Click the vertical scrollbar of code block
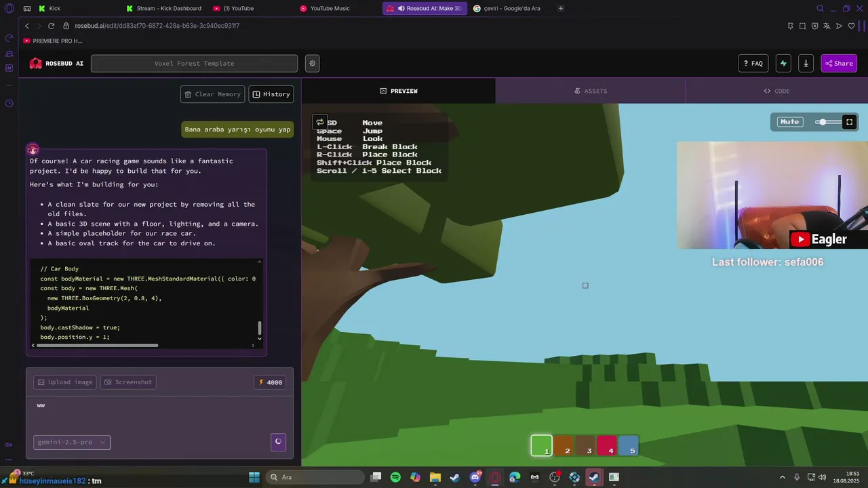The image size is (868, 488). pyautogui.click(x=259, y=328)
